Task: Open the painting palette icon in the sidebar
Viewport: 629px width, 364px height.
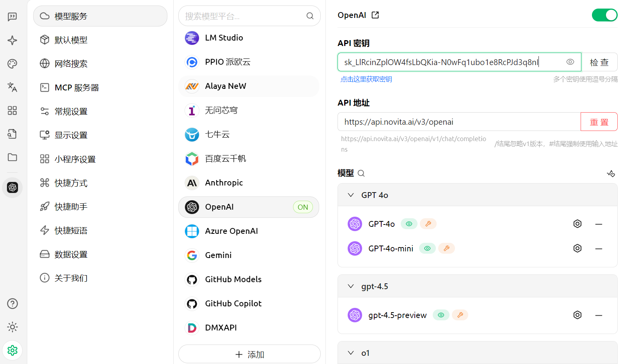Action: tap(12, 64)
